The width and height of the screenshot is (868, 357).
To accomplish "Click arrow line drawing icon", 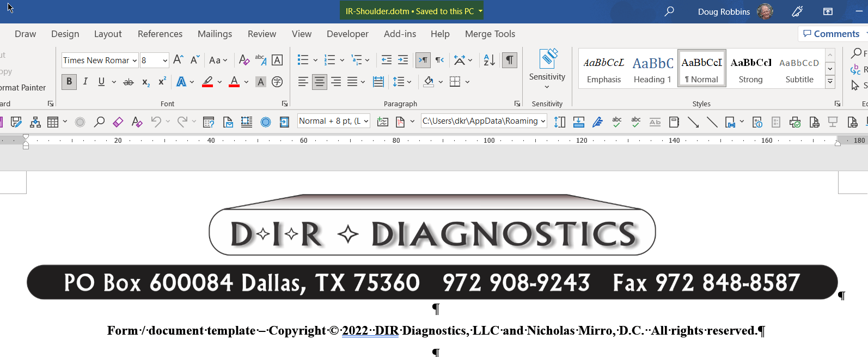I will click(693, 122).
